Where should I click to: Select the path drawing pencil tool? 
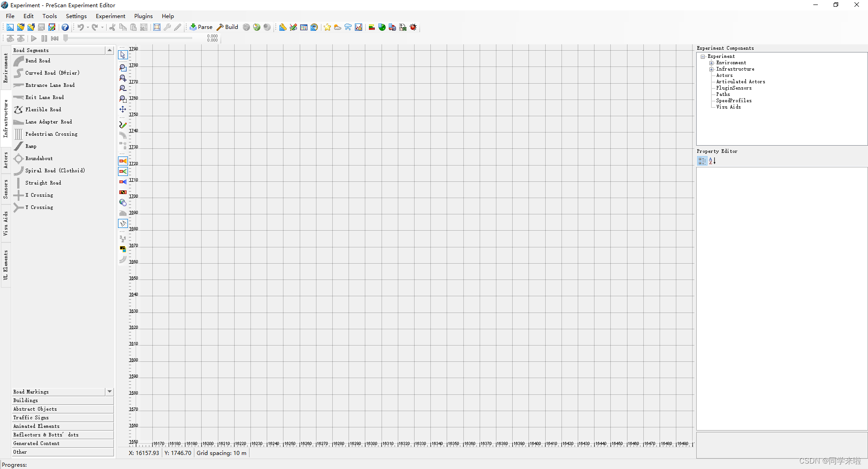pyautogui.click(x=123, y=125)
